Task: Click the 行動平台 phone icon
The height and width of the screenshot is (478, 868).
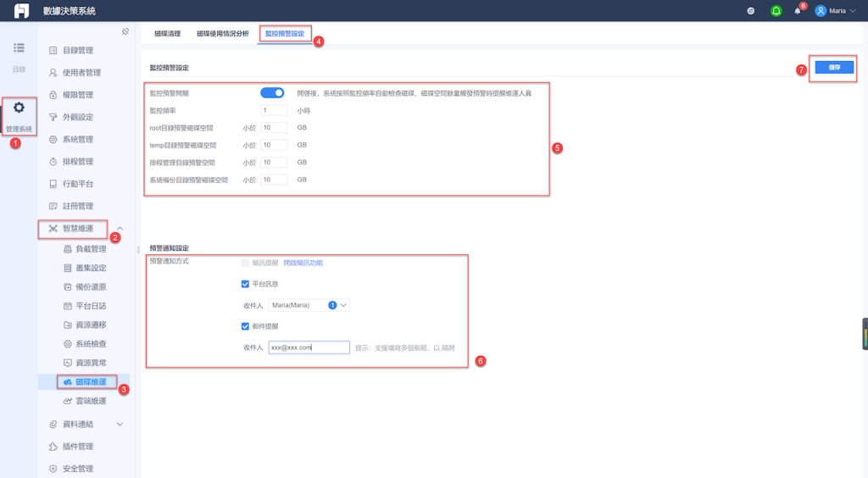Action: tap(53, 184)
